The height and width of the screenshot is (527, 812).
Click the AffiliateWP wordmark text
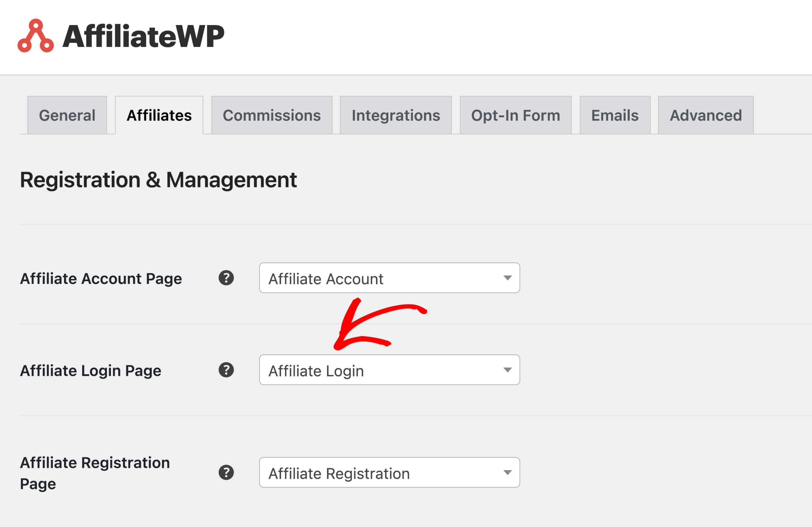[144, 36]
